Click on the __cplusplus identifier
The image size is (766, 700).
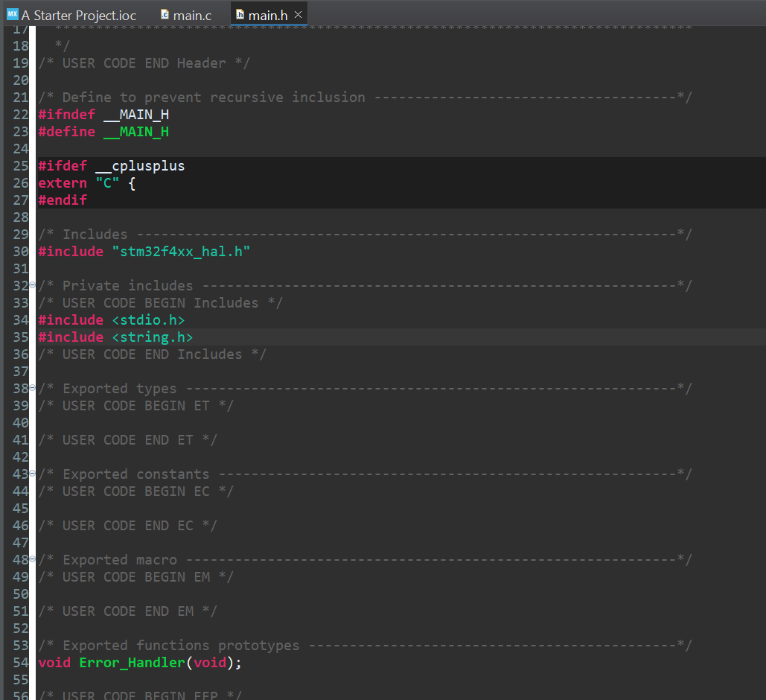click(x=140, y=166)
